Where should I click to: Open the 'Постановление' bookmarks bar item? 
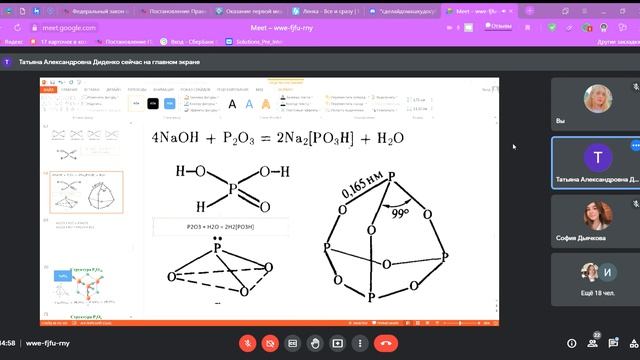tap(124, 42)
